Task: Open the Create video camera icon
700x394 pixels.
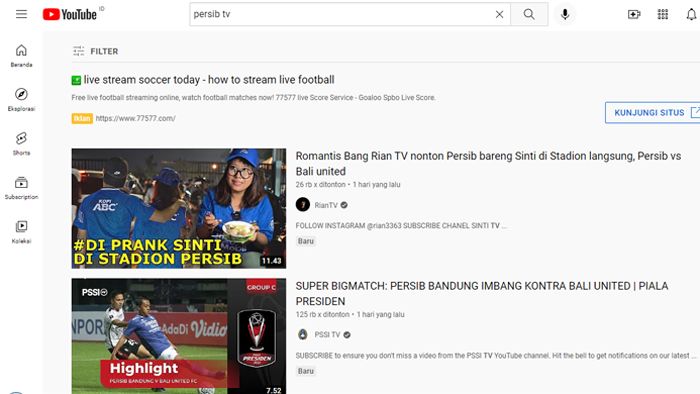Action: pos(634,14)
